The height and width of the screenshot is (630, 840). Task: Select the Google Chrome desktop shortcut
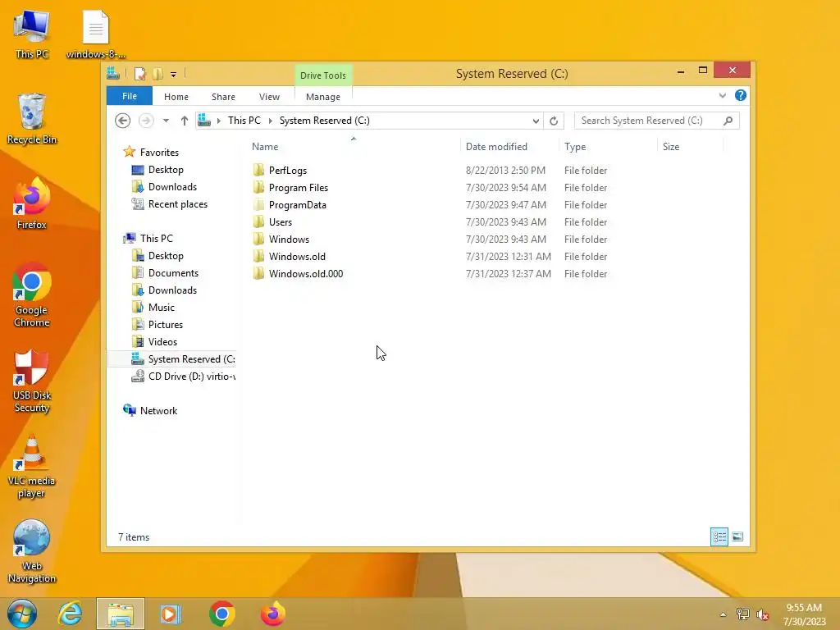coord(32,294)
